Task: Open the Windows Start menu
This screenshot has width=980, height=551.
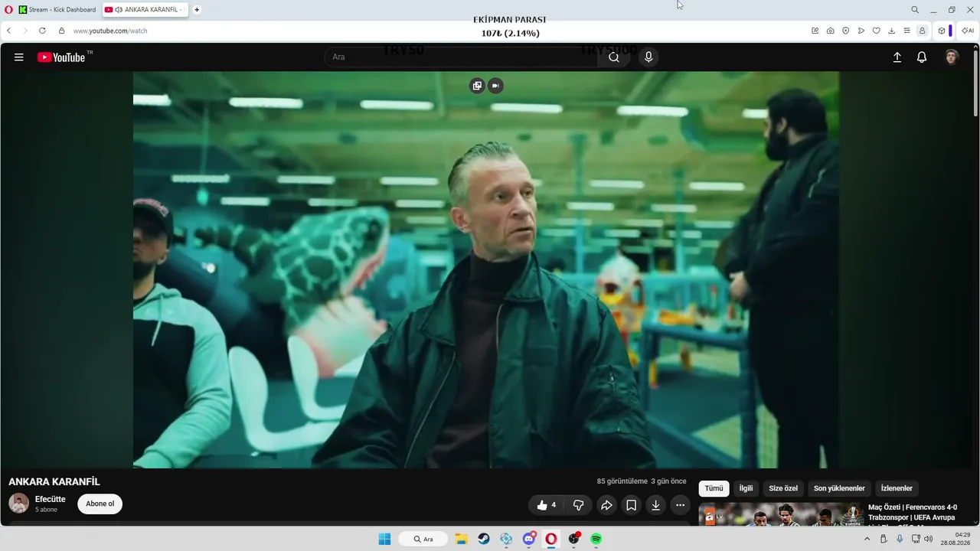Action: coord(384,539)
